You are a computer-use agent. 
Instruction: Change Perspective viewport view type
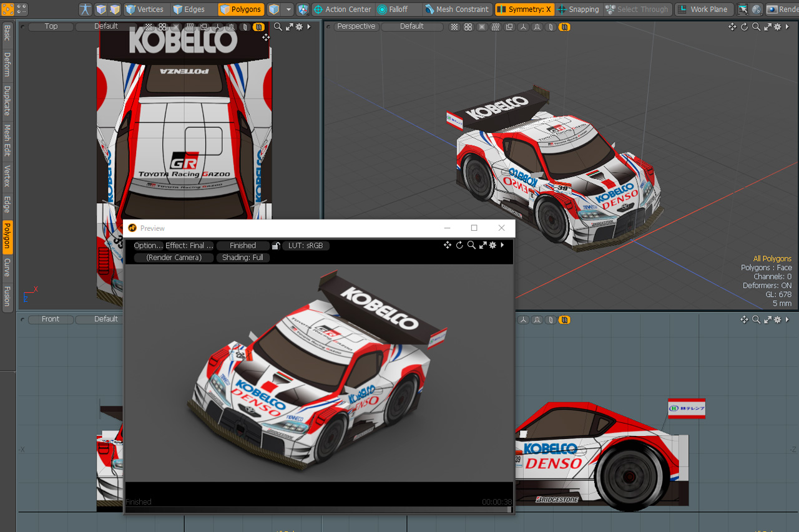(x=356, y=26)
